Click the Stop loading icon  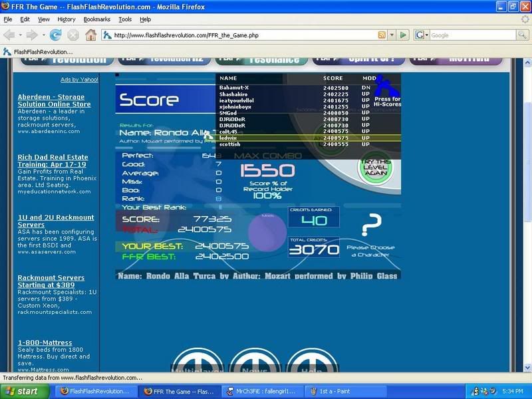click(73, 35)
